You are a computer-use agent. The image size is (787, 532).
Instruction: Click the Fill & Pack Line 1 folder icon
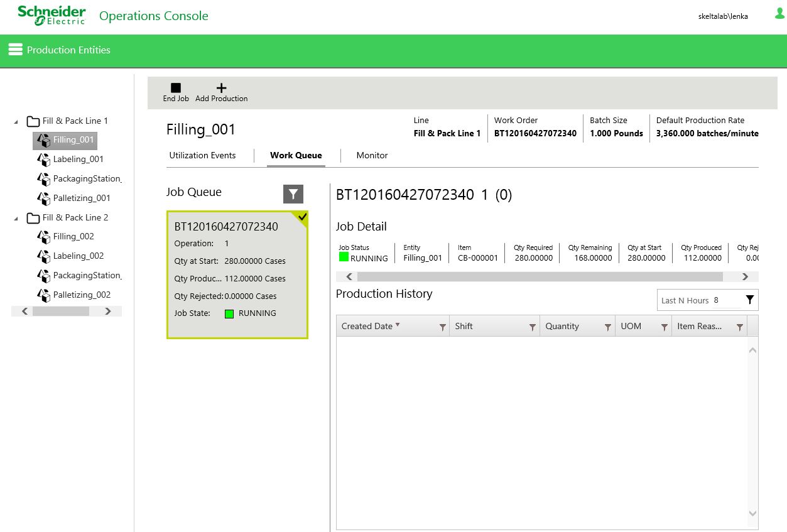click(x=33, y=121)
